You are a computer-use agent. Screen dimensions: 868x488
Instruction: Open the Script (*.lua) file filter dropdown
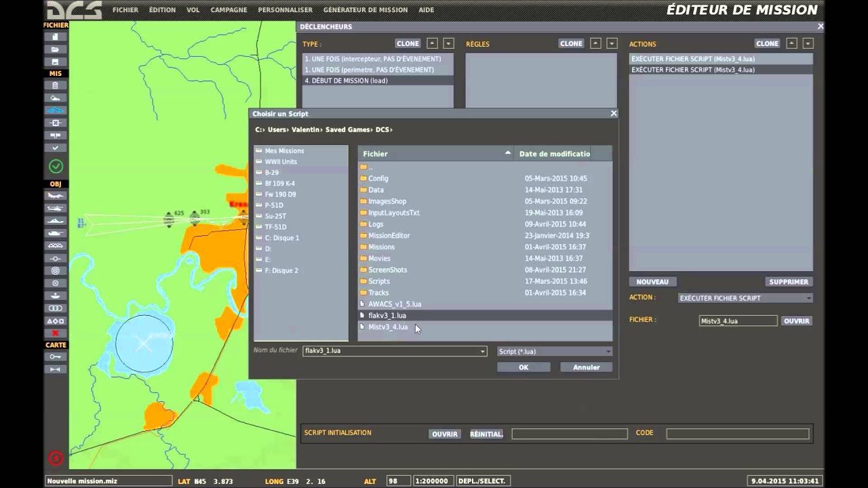coord(554,351)
